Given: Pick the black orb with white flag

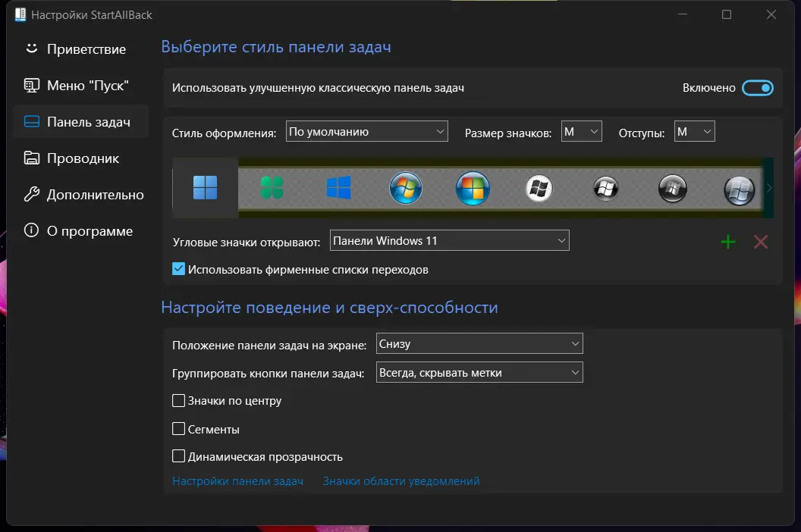Looking at the screenshot, I should pos(606,189).
